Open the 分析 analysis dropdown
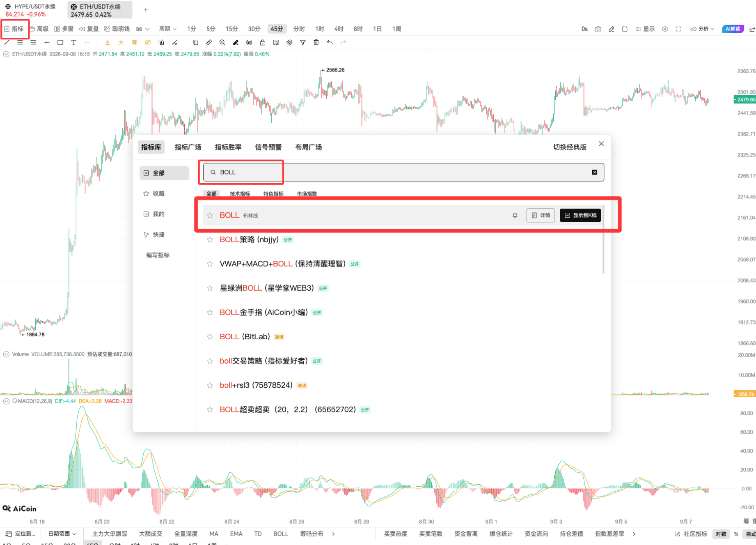This screenshot has width=756, height=545. coord(703,29)
